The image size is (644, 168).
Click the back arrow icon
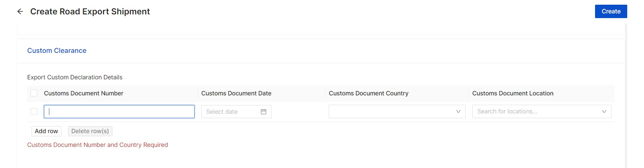point(20,12)
